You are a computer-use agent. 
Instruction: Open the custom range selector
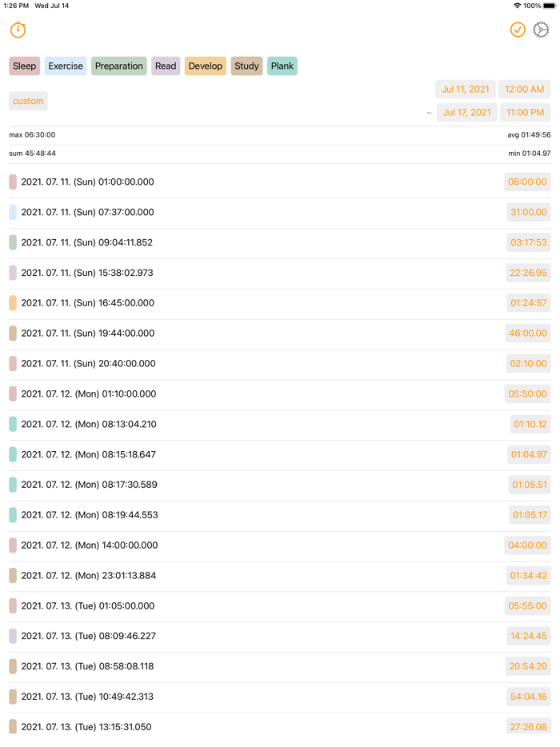tap(28, 102)
